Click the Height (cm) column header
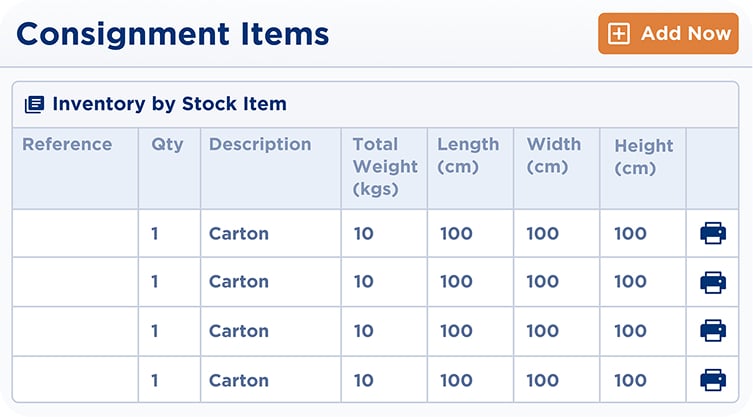753x417 pixels. click(643, 157)
